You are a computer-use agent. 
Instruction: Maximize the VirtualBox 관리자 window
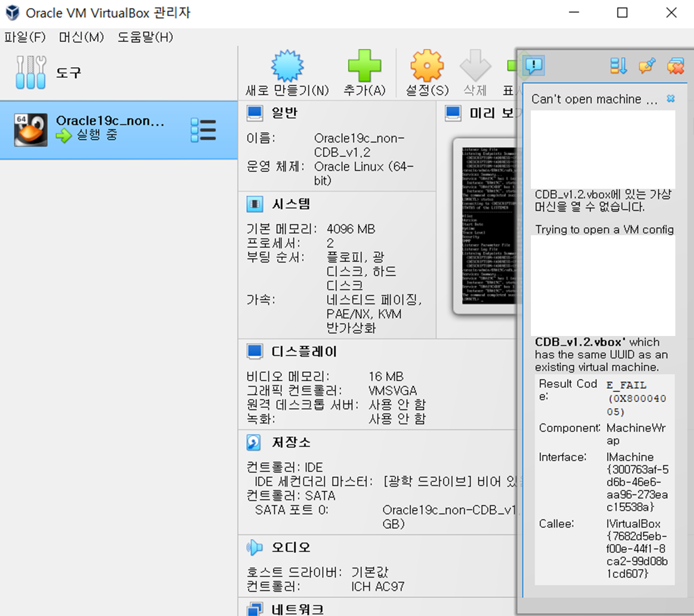click(x=622, y=12)
